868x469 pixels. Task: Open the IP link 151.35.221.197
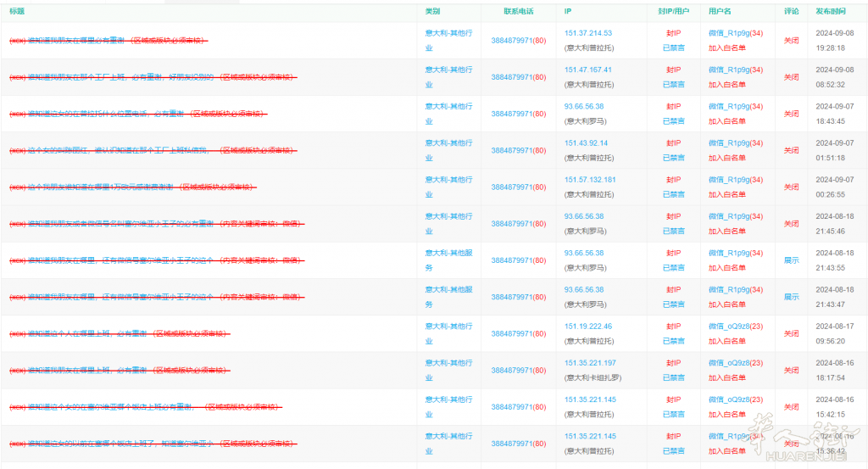click(590, 363)
